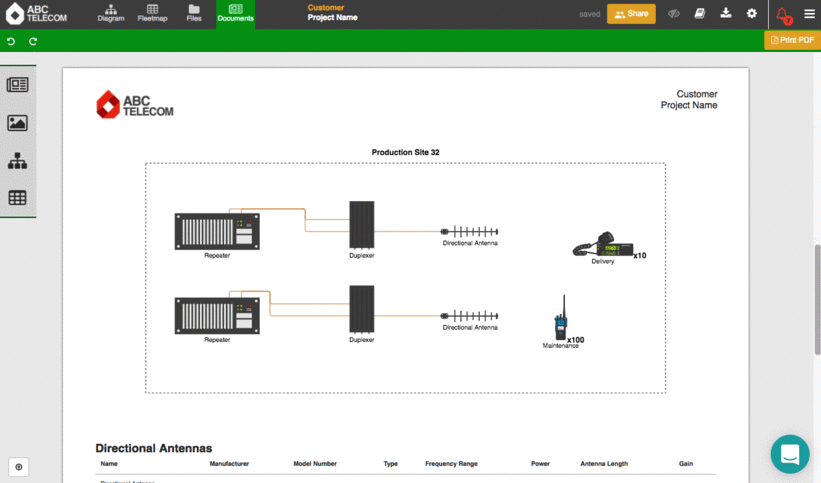The image size is (821, 483).
Task: Open the settings gear
Action: point(751,13)
